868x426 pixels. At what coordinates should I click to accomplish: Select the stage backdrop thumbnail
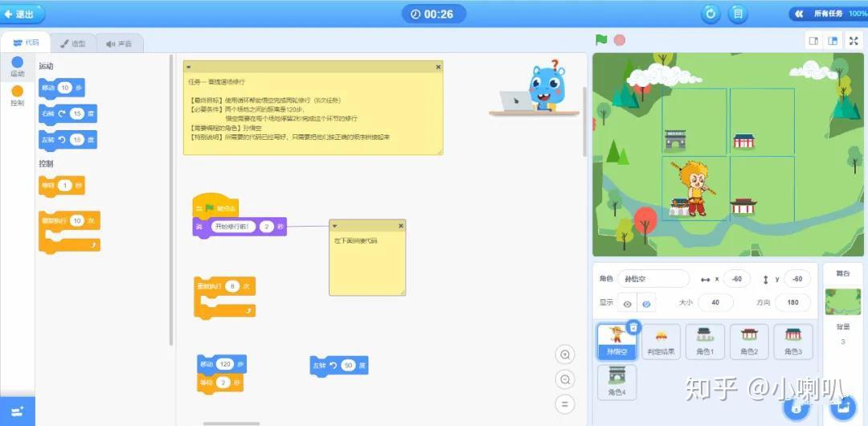click(x=842, y=302)
